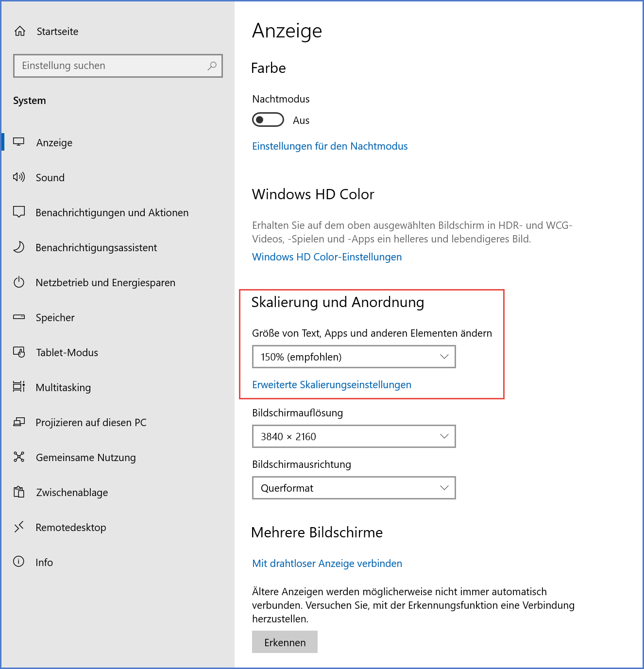This screenshot has height=669, width=644.
Task: Open Remotedesktop settings
Action: (x=71, y=528)
